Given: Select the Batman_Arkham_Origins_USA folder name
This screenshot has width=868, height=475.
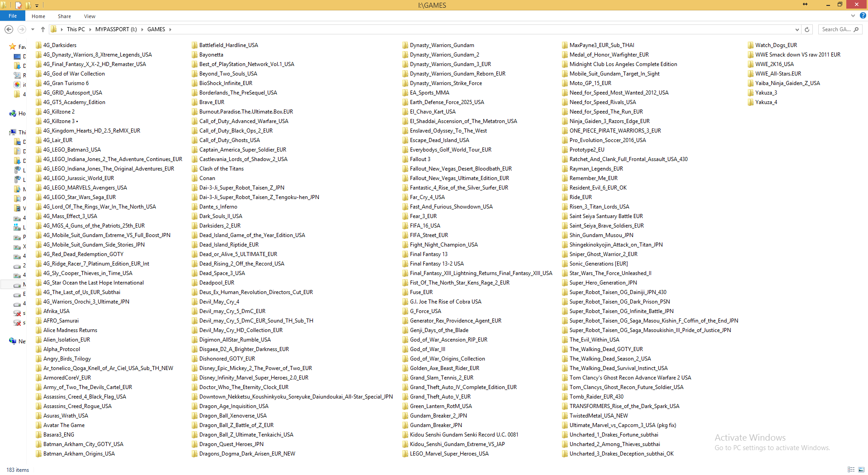Looking at the screenshot, I should pos(79,454).
